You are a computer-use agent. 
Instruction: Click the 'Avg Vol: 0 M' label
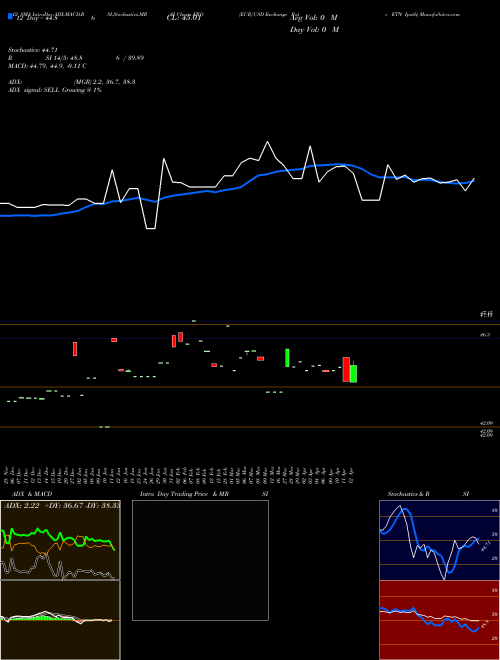click(x=314, y=18)
